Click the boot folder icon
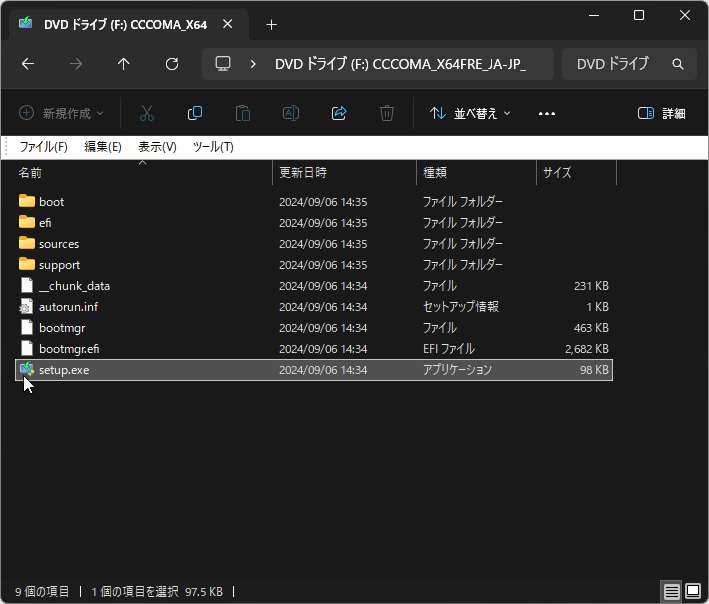This screenshot has width=709, height=604. 27,201
